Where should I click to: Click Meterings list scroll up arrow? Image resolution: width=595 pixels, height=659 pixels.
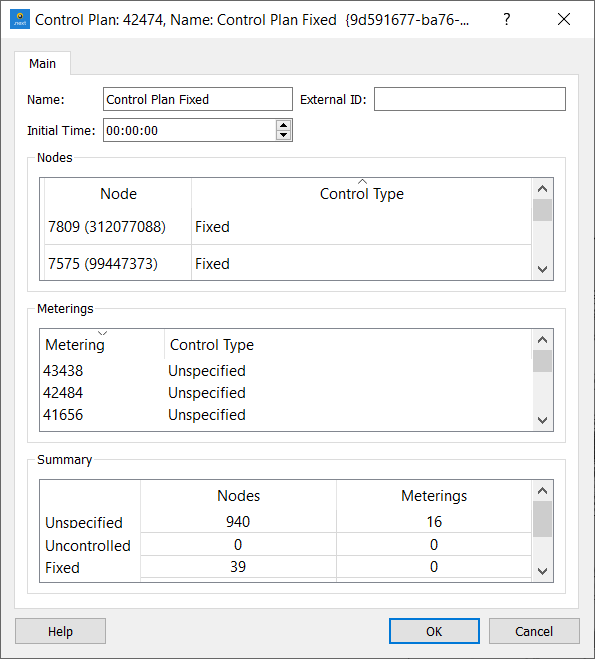[x=542, y=340]
